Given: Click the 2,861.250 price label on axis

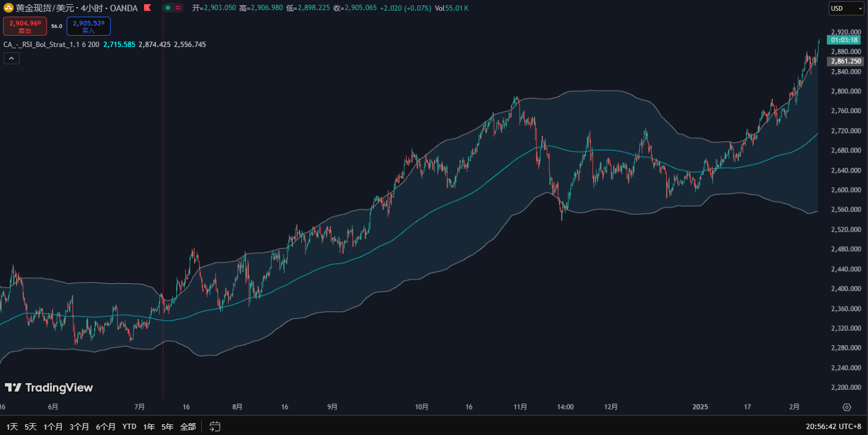Looking at the screenshot, I should [846, 61].
